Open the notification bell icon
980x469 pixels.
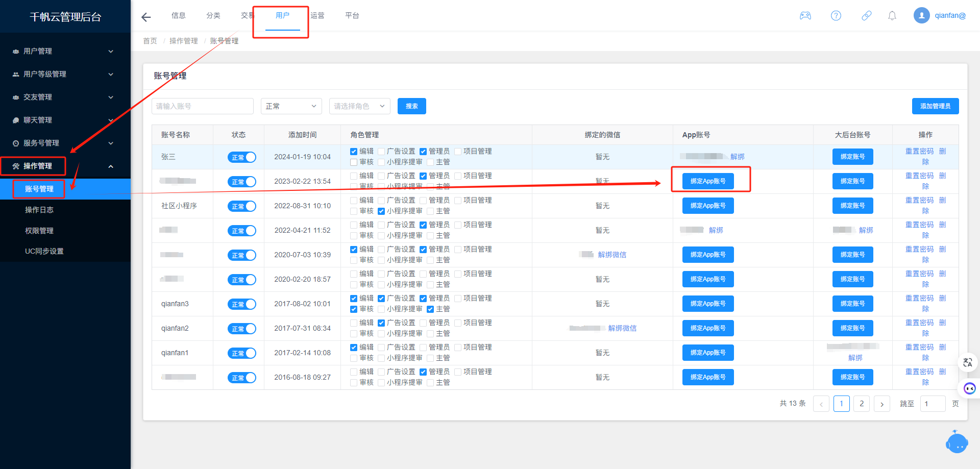point(892,16)
